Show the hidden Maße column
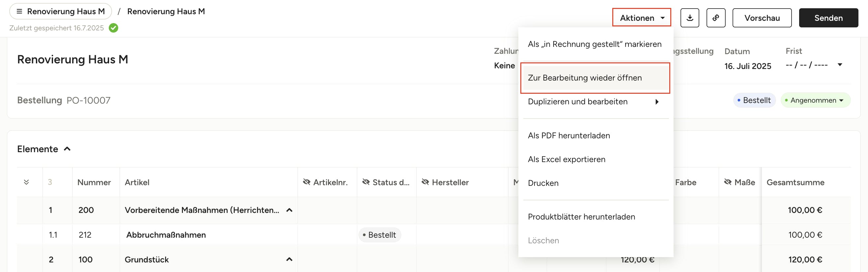868x272 pixels. point(728,182)
